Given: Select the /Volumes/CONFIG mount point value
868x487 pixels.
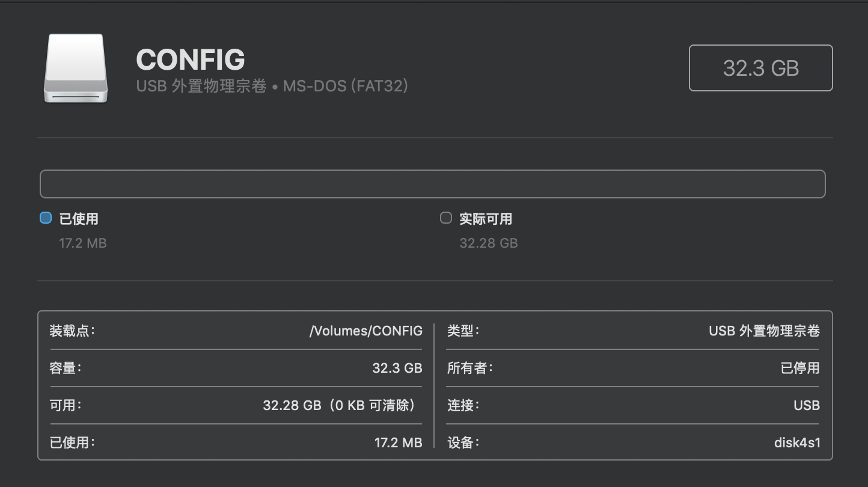Looking at the screenshot, I should tap(366, 331).
